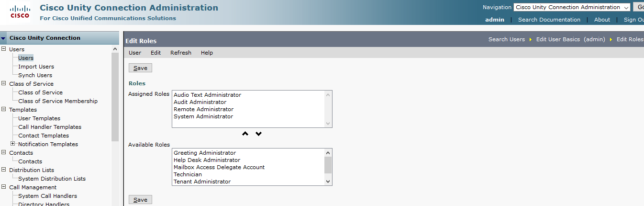644x206 pixels.
Task: Open User Templates in the tree
Action: pyautogui.click(x=39, y=118)
